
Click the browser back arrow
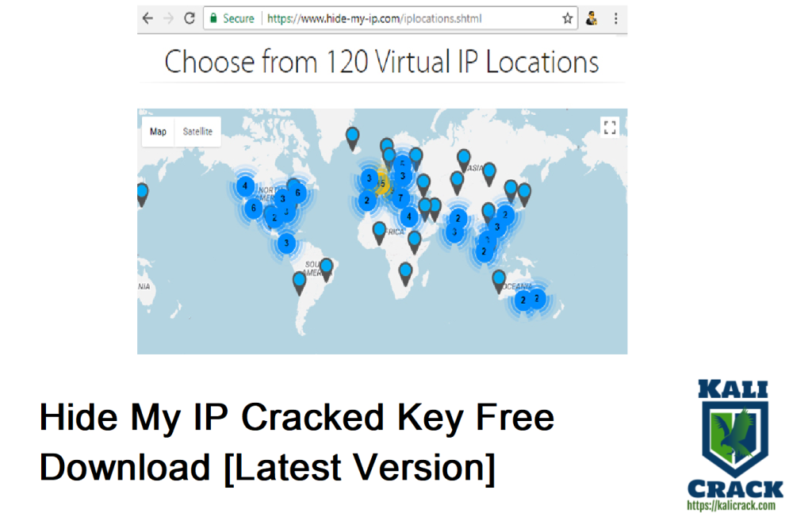point(148,19)
